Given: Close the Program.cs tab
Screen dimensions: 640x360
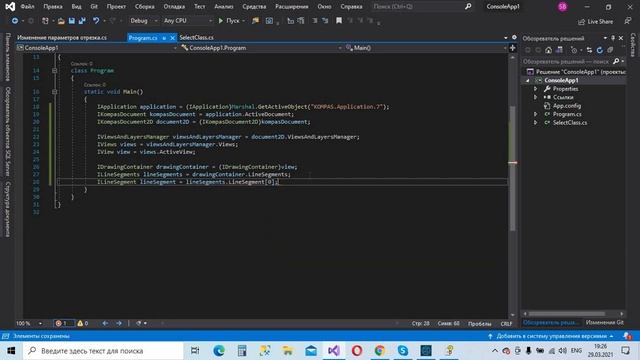Looking at the screenshot, I should click(x=172, y=38).
